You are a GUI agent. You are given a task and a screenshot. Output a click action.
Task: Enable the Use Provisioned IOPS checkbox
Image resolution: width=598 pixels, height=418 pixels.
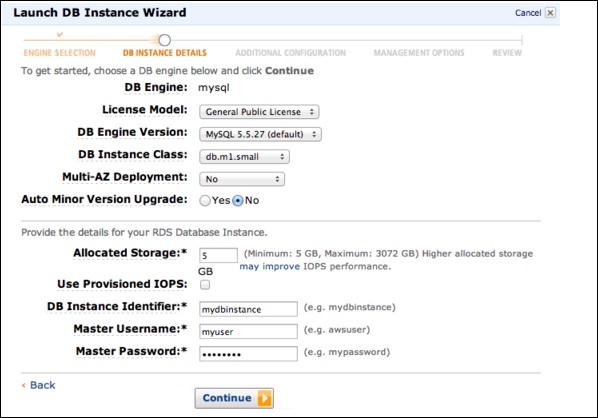coord(205,285)
